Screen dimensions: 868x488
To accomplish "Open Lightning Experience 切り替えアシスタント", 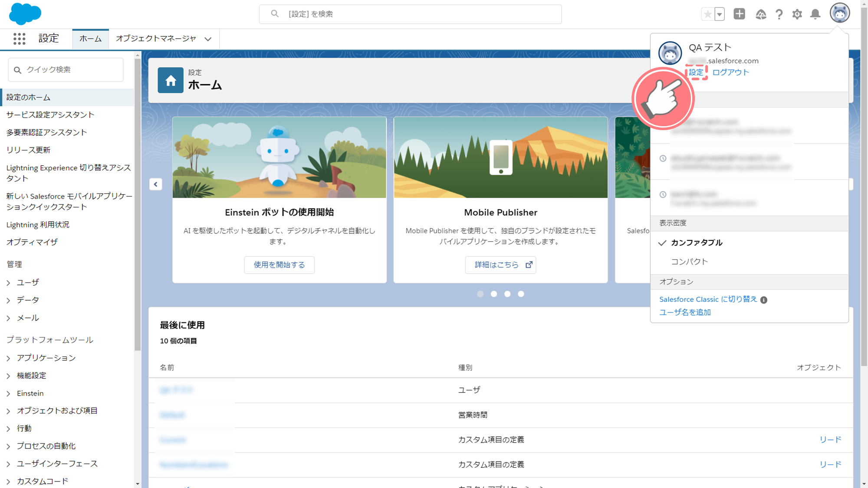I will tap(69, 173).
